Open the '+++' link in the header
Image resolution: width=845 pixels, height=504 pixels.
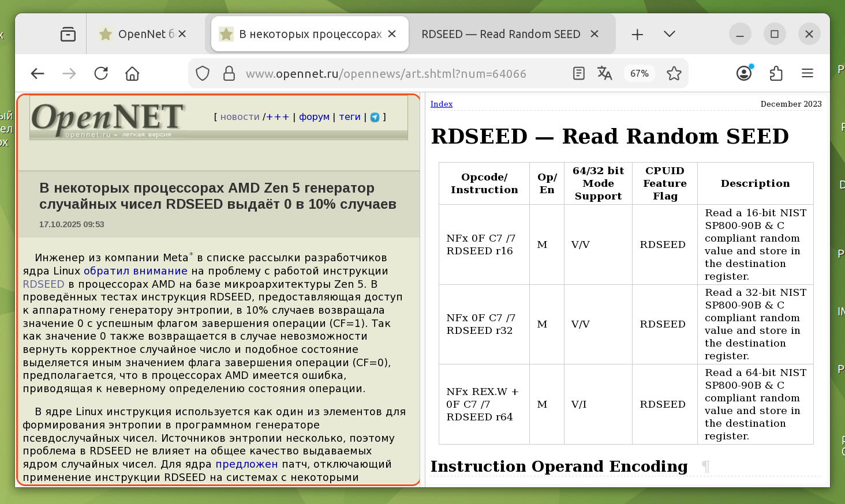(x=278, y=117)
